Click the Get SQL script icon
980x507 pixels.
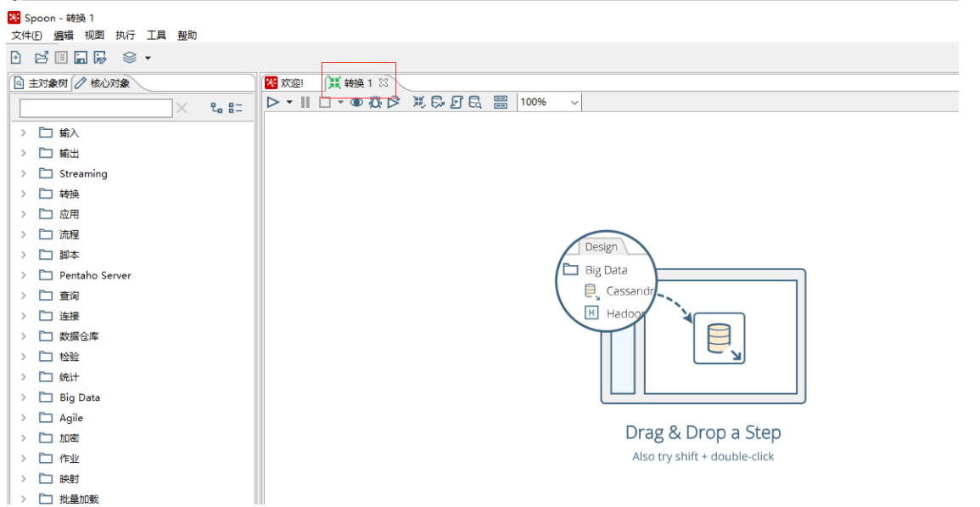456,102
